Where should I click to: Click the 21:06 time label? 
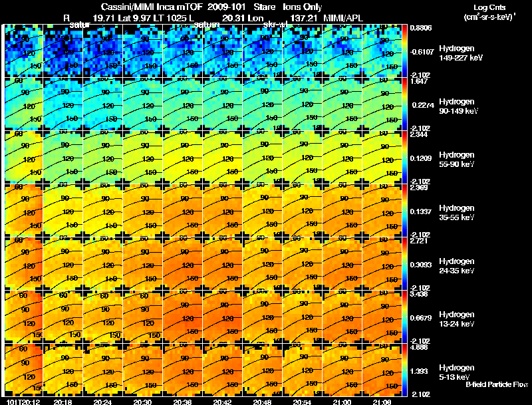click(382, 402)
